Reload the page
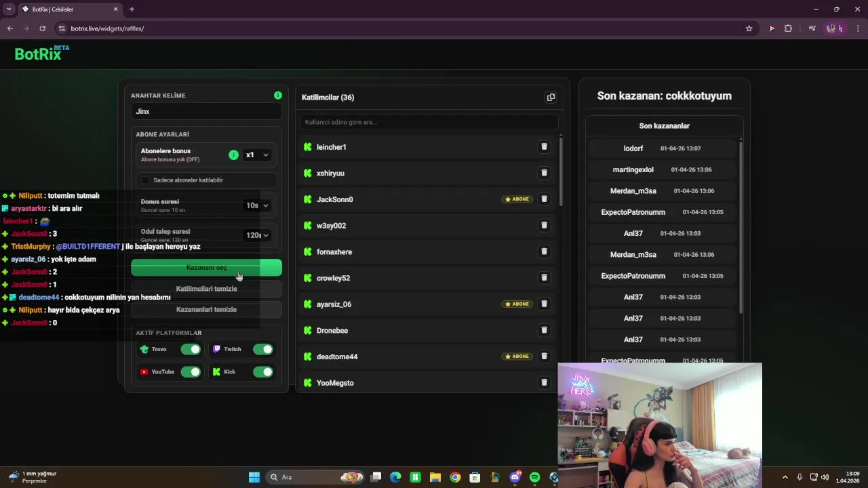Image resolution: width=868 pixels, height=488 pixels. coord(42,28)
